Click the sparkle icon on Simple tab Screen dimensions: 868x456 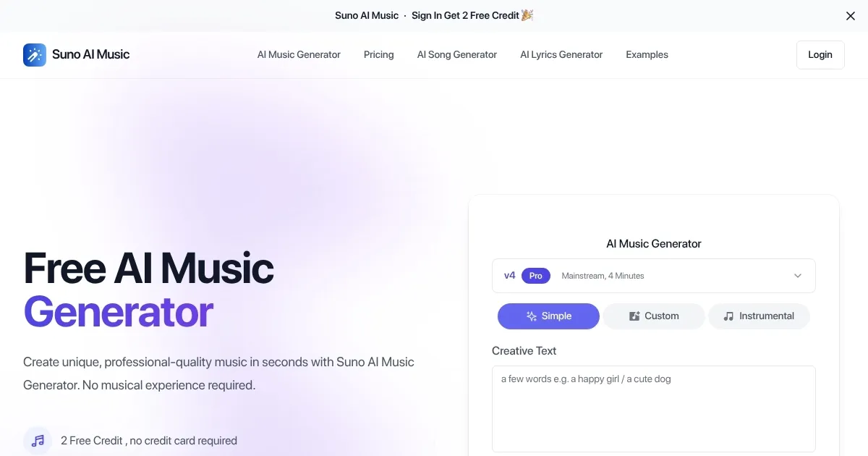(532, 316)
